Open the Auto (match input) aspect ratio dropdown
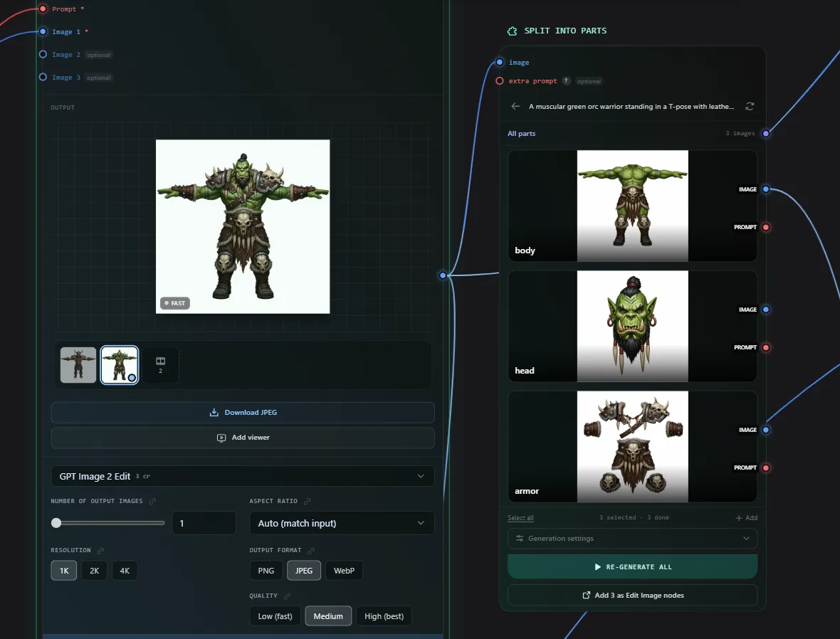This screenshot has height=639, width=840. pos(342,523)
